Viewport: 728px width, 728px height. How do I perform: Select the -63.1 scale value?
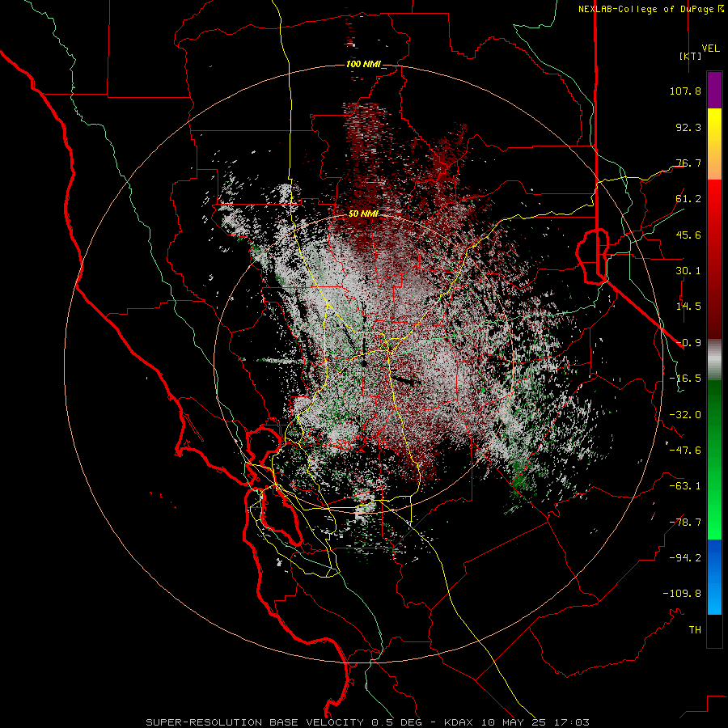685,486
